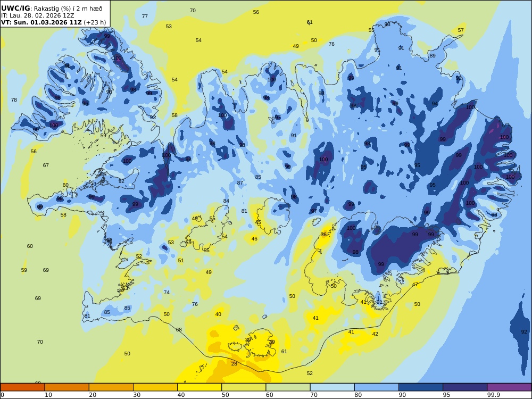Click the humidity value 77 on the map

click(145, 16)
